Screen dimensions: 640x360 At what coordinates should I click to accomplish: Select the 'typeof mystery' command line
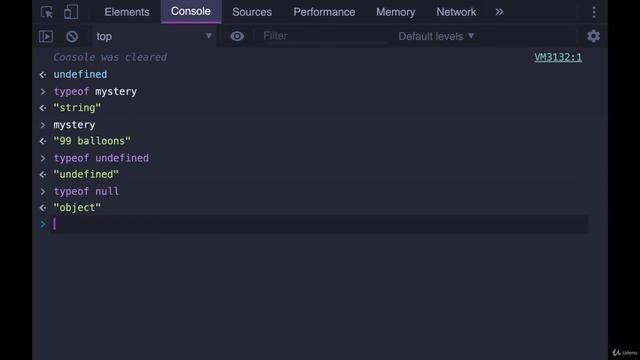tap(95, 91)
